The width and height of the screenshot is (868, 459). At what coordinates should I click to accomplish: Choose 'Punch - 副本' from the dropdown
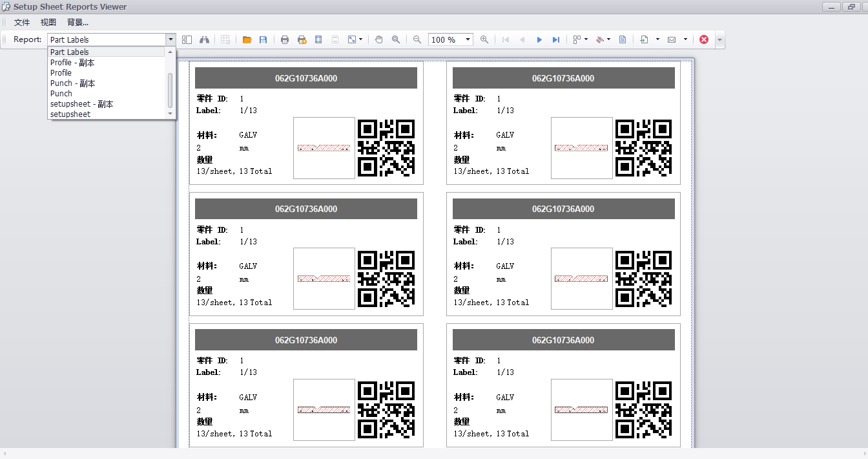[x=107, y=83]
